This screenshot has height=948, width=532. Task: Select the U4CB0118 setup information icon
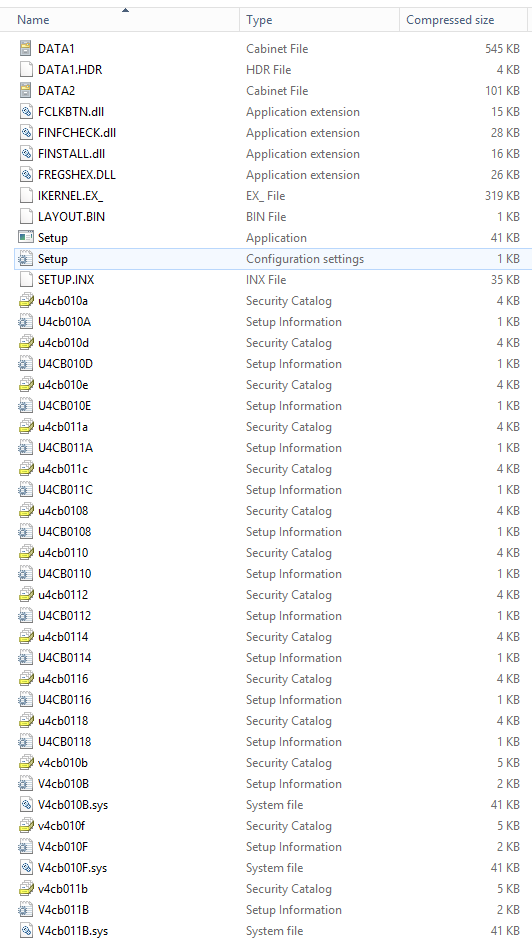pyautogui.click(x=26, y=742)
